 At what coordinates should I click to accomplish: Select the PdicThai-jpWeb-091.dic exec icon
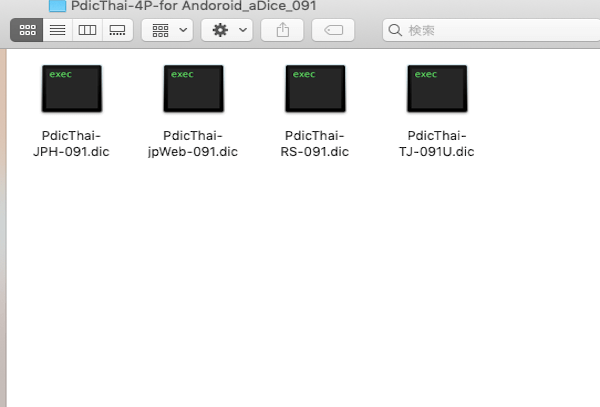(x=194, y=89)
